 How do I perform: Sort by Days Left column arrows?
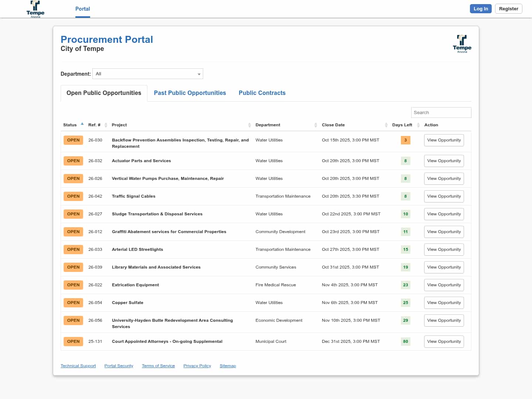[x=418, y=125]
